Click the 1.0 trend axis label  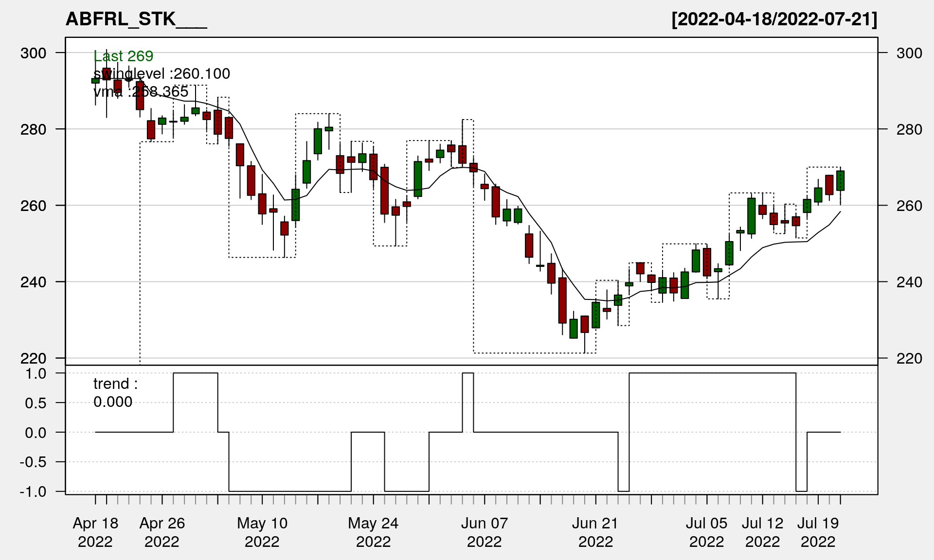[x=36, y=373]
